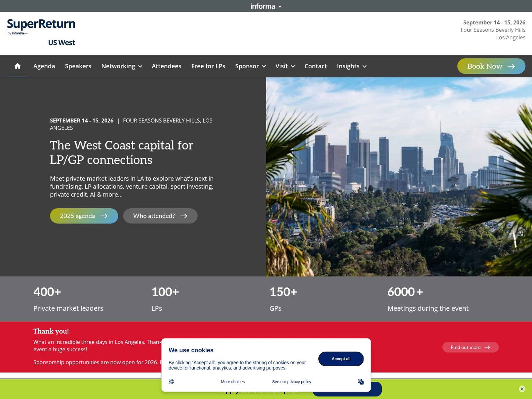The image size is (532, 399).
Task: Click the Accept all cookies button
Action: (x=341, y=359)
